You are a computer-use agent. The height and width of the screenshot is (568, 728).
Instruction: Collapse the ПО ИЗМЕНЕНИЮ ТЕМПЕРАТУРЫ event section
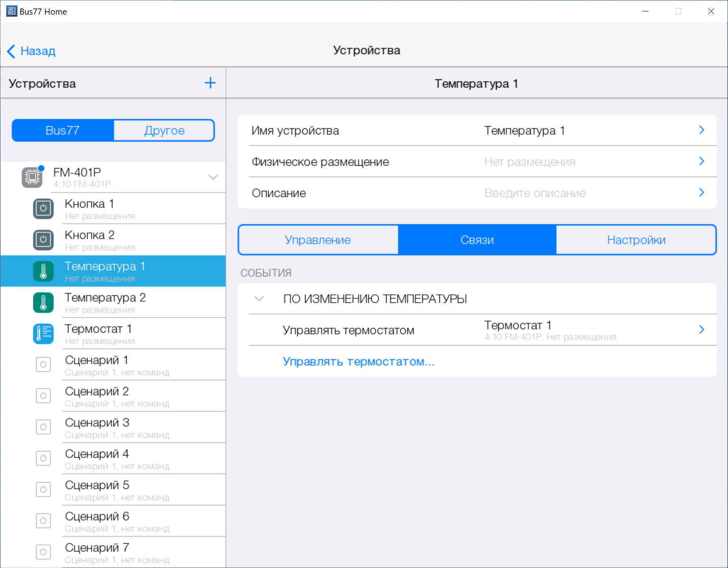pos(259,299)
